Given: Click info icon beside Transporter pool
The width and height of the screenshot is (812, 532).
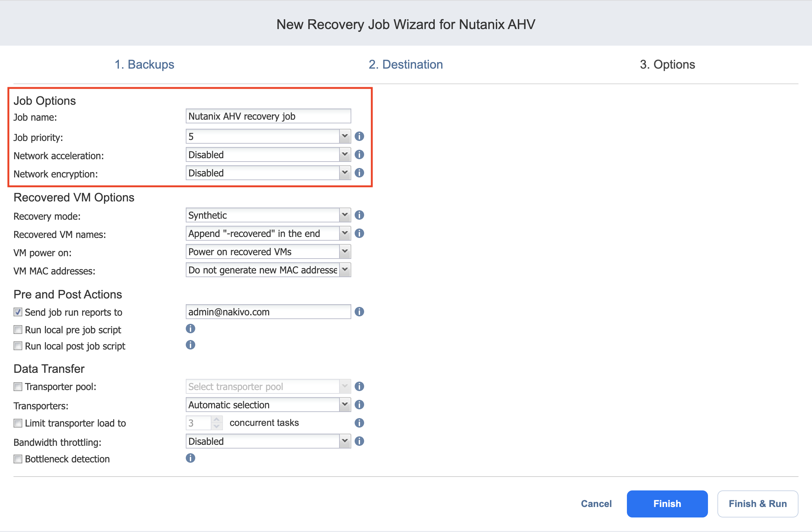Looking at the screenshot, I should click(359, 386).
